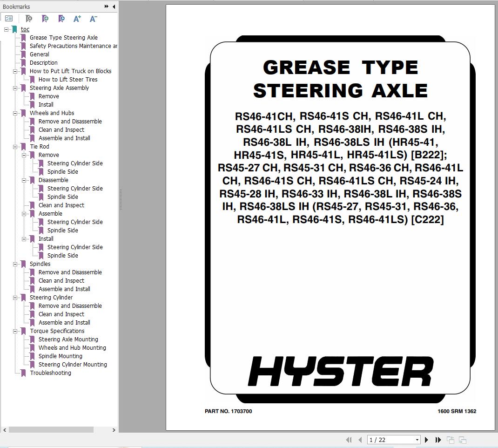Viewport: 498px width, 448px height.
Task: Click the add new bookmark icon
Action: [x=45, y=19]
